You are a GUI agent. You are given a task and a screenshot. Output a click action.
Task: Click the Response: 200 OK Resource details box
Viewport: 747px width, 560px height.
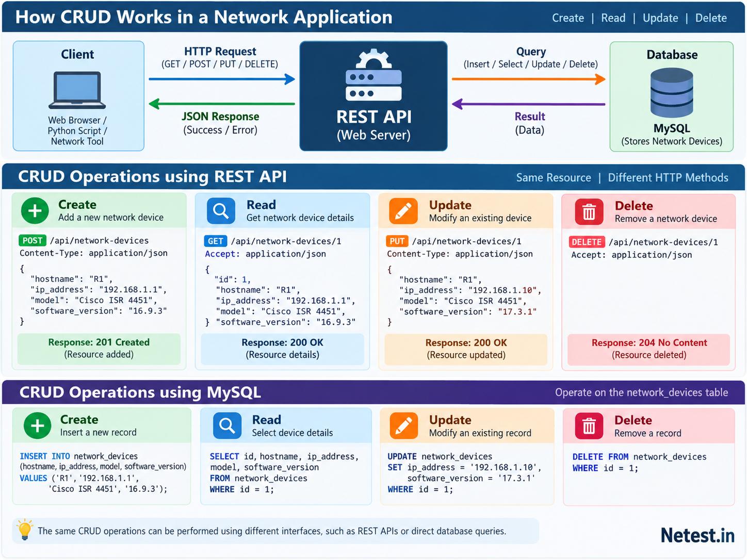(282, 349)
